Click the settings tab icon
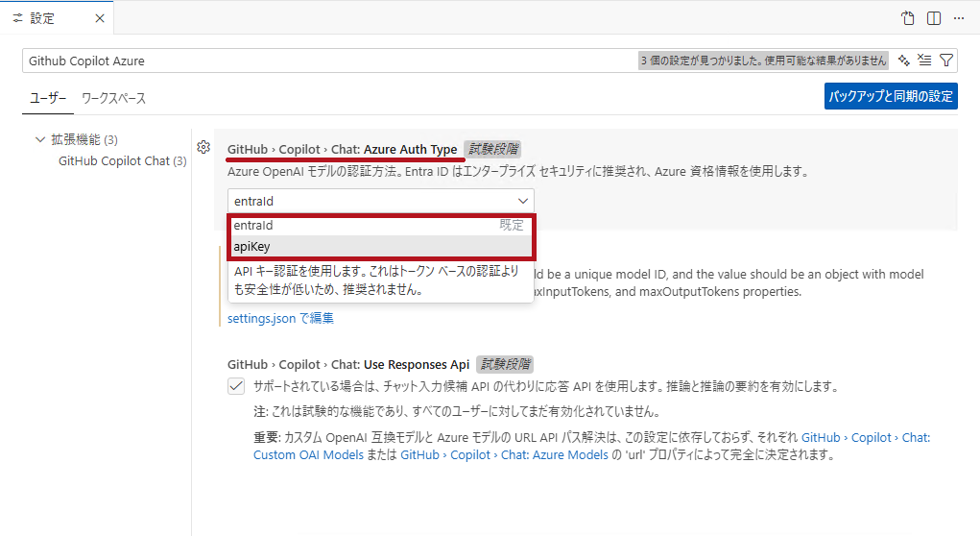Screen dimensions: 980x536 [x=17, y=18]
